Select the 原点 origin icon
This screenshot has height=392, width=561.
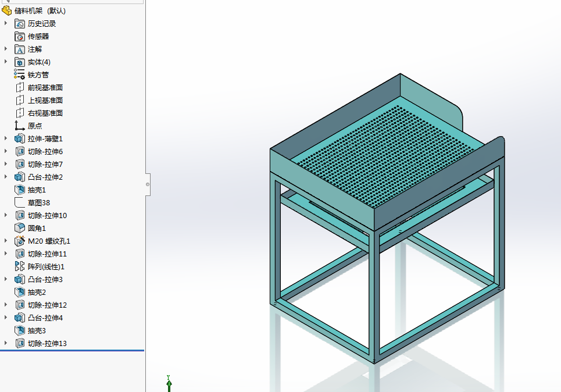point(20,126)
